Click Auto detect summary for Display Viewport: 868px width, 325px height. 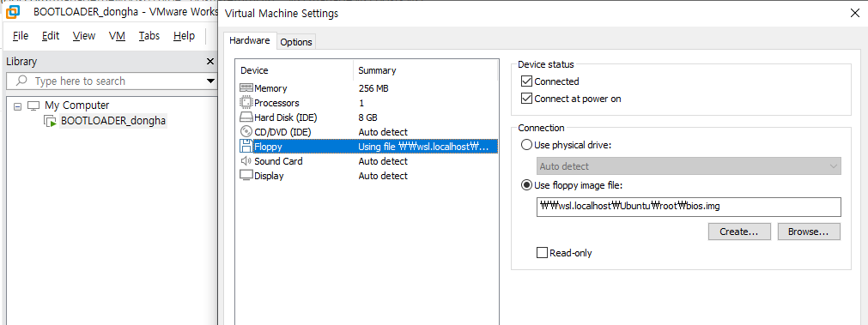[x=383, y=176]
